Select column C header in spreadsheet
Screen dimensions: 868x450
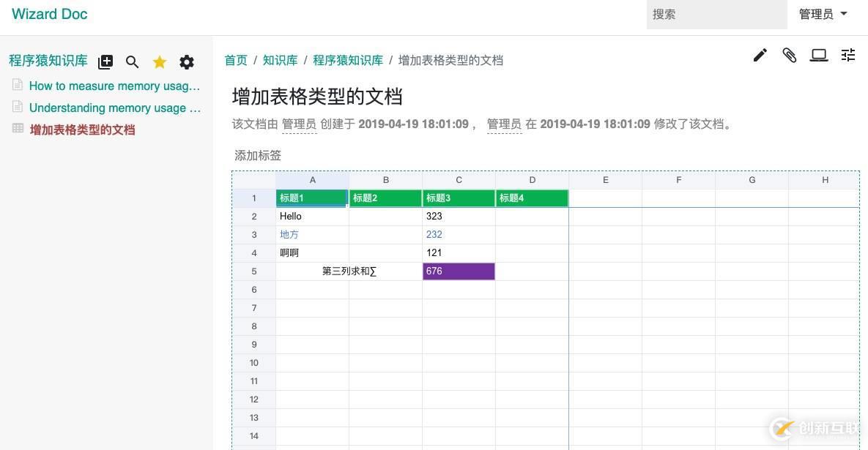pyautogui.click(x=459, y=180)
